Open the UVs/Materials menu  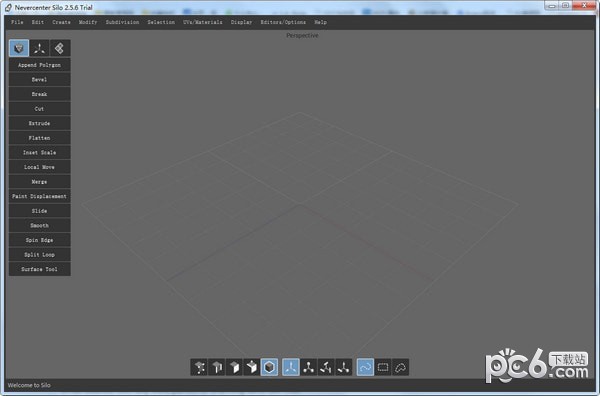click(x=202, y=22)
